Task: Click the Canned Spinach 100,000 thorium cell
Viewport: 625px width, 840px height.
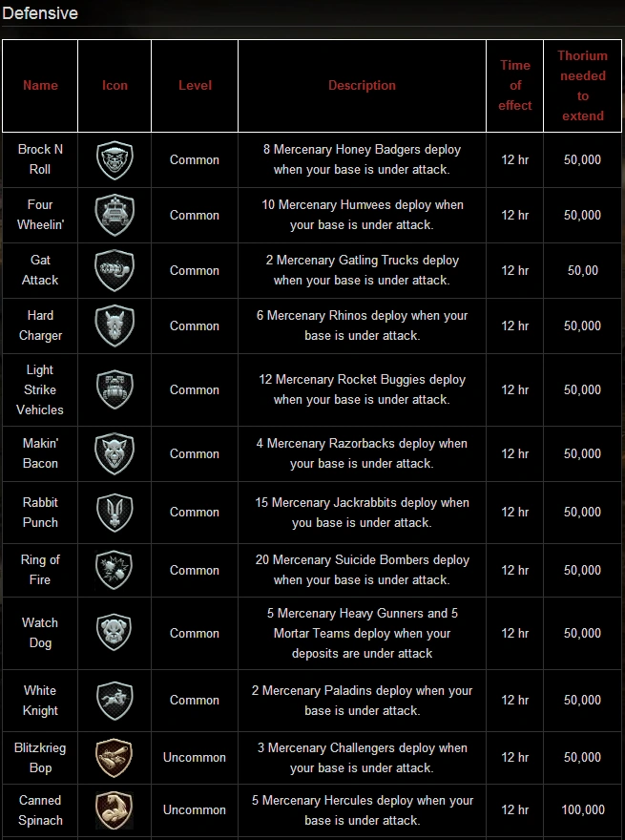Action: coord(582,809)
